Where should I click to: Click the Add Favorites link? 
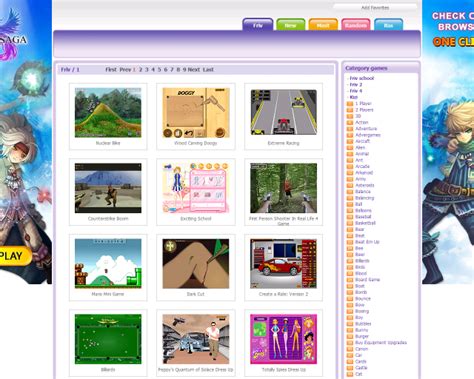tap(375, 8)
